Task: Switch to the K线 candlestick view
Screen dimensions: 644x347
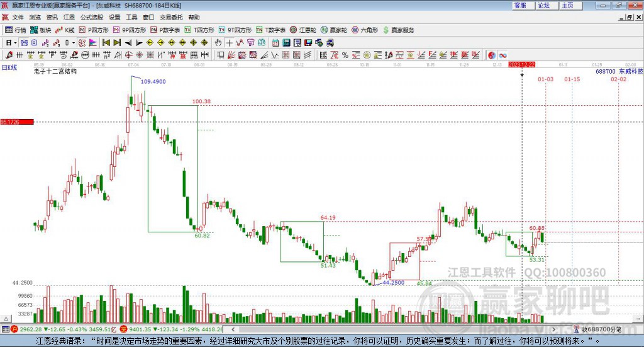Action: 65,30
